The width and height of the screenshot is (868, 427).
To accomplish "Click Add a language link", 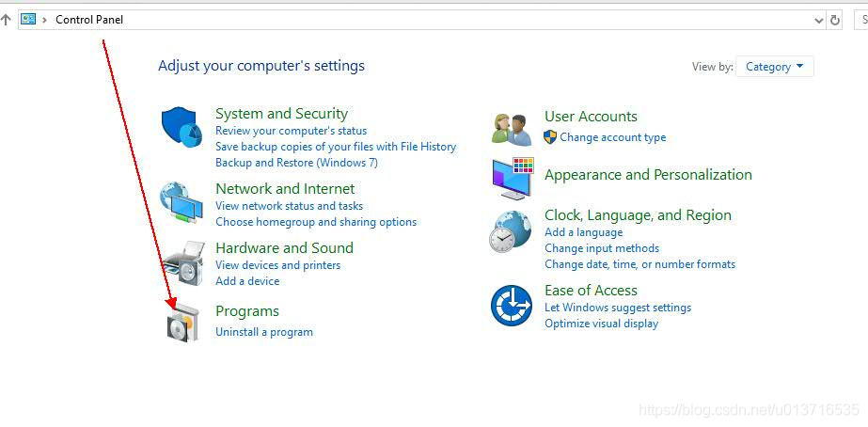I will coord(583,232).
